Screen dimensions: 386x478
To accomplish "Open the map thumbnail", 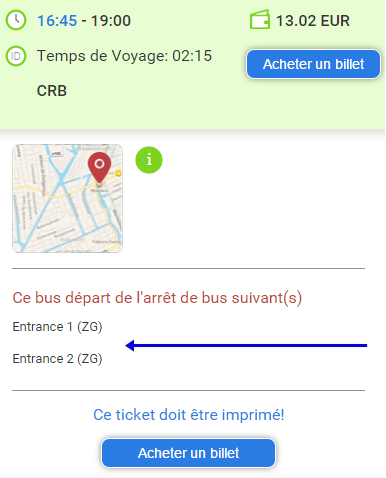I will tap(67, 198).
